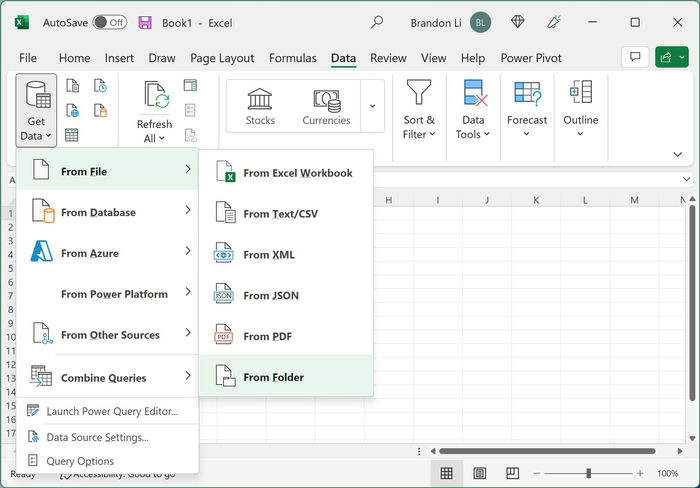
Task: Open Query Options
Action: pos(107,461)
